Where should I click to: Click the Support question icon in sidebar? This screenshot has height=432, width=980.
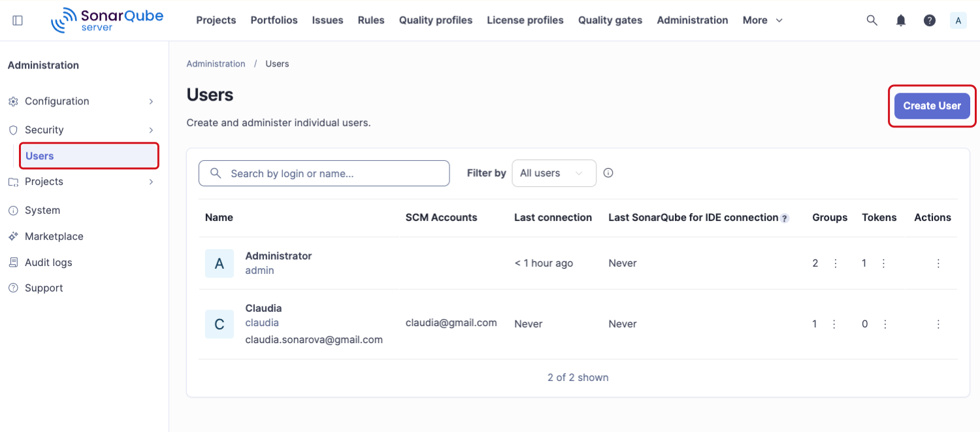[13, 288]
